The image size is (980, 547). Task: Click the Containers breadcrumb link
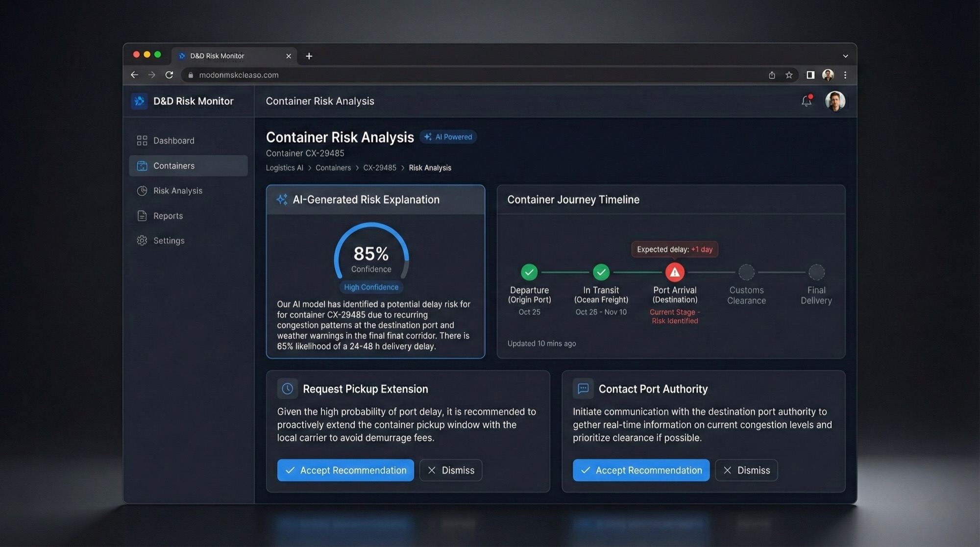333,168
